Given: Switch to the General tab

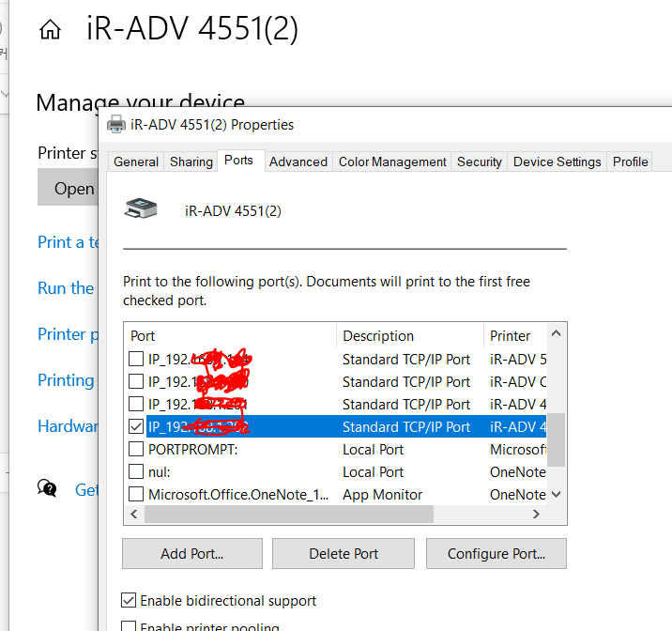Looking at the screenshot, I should click(136, 162).
